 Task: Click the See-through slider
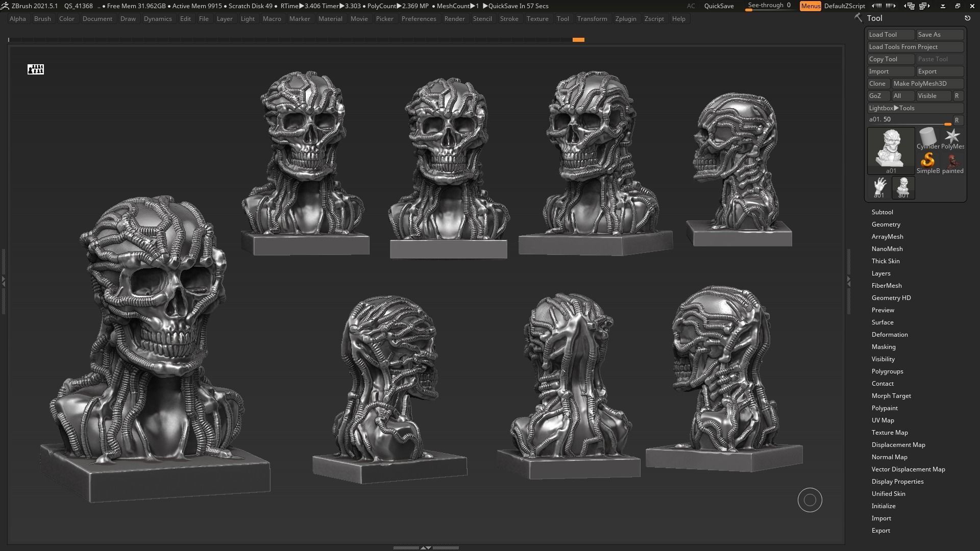pos(770,6)
